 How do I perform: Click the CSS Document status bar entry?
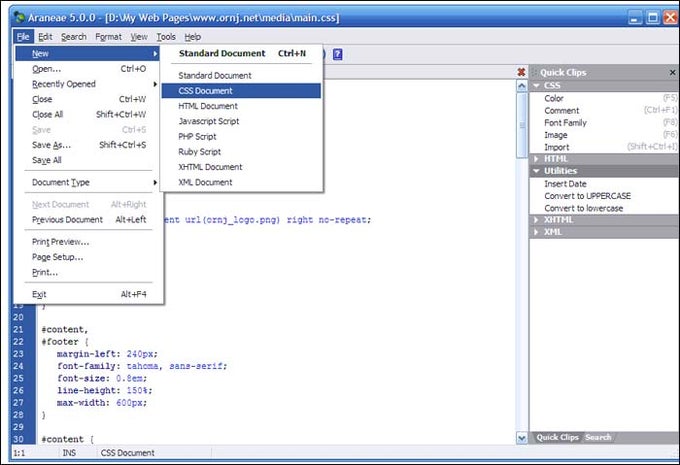(128, 453)
